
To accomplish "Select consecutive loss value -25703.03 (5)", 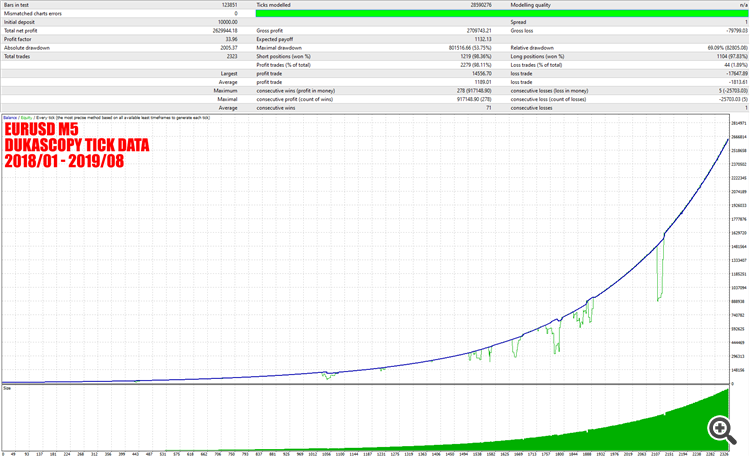I will pos(733,100).
